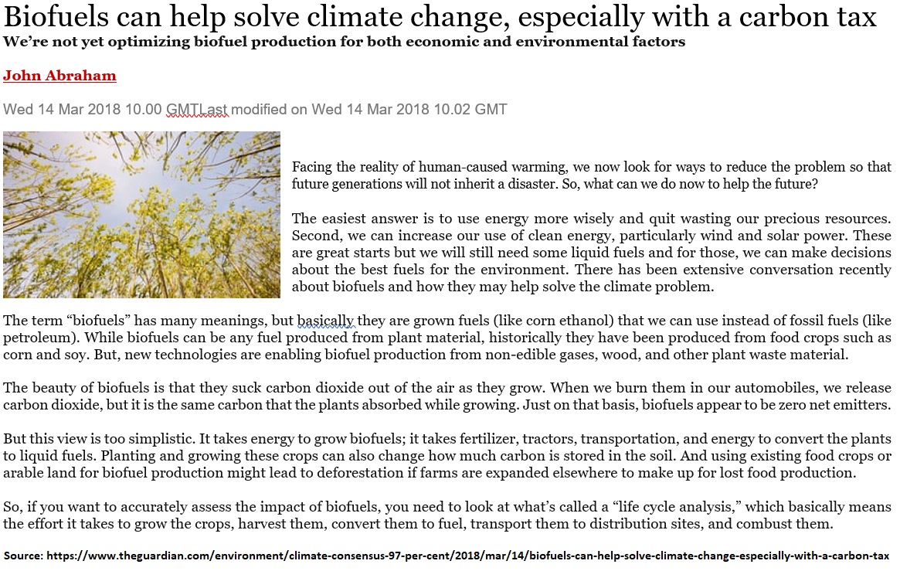Click the tree canopy article photo

[x=141, y=215]
